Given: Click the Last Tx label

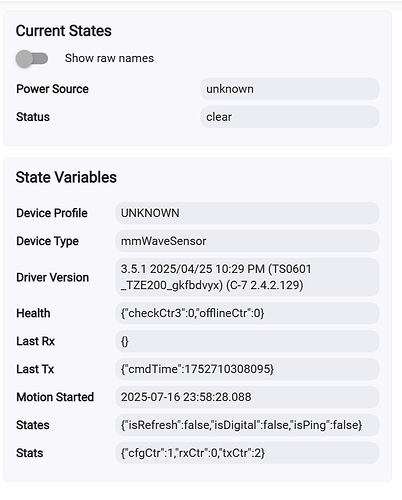Looking at the screenshot, I should point(35,369).
